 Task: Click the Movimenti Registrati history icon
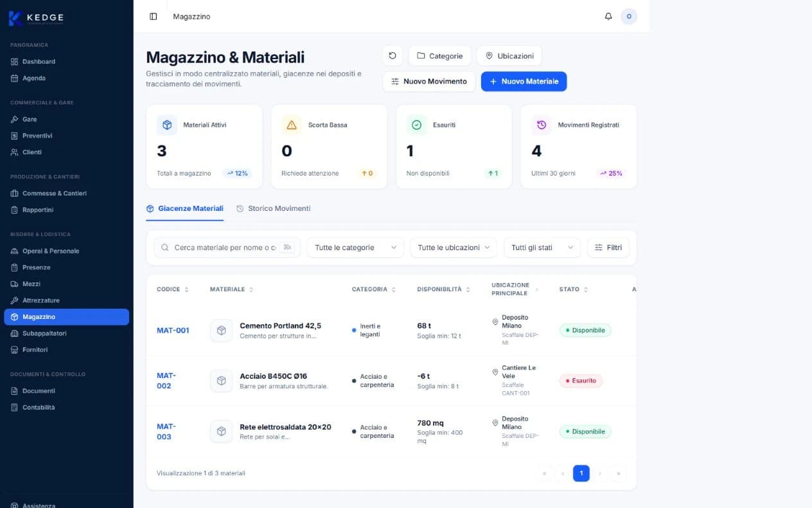(542, 125)
